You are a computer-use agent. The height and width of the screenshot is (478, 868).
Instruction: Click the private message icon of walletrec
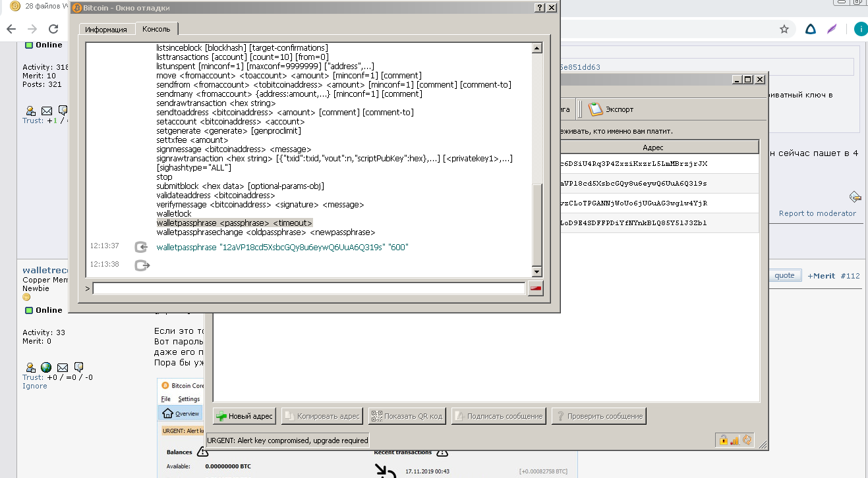pos(78,366)
